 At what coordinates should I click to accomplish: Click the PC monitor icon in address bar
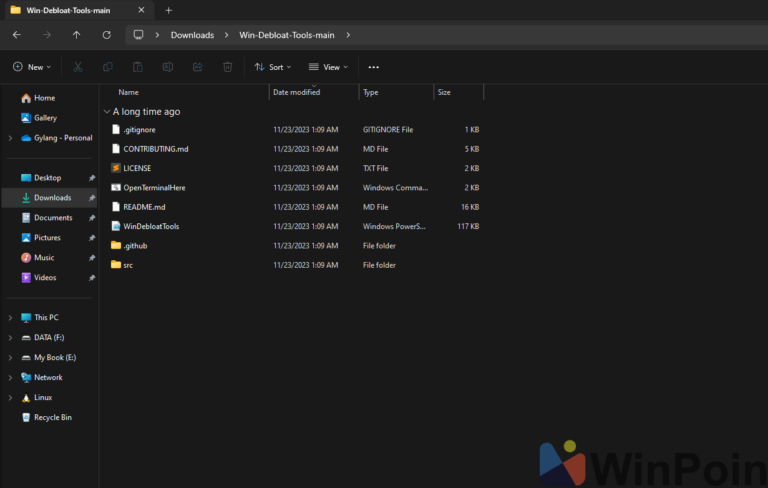[139, 35]
